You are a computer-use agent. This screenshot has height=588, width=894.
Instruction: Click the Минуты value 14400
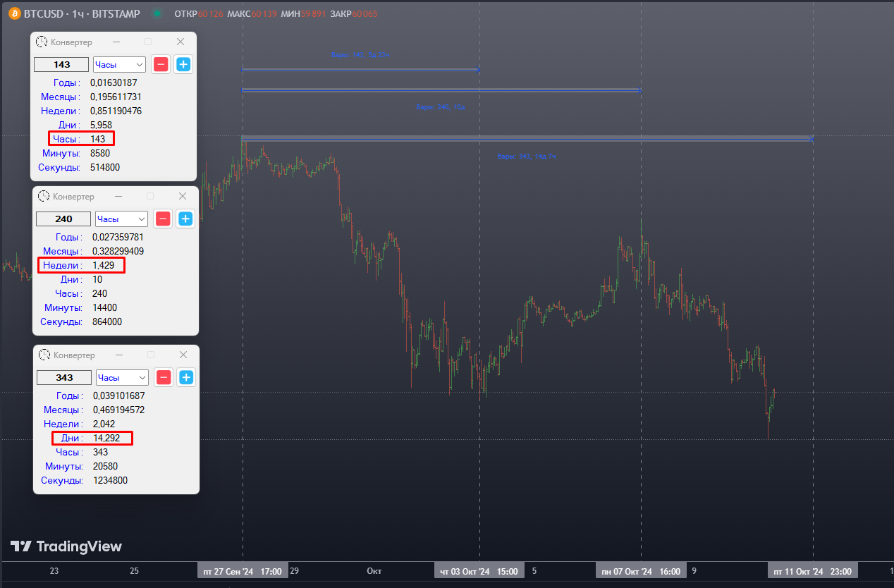104,307
